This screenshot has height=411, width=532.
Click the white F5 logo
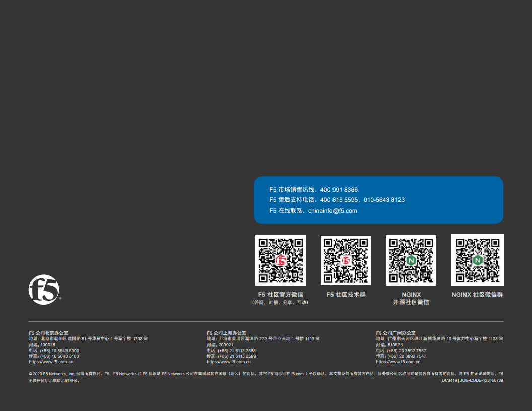44,290
